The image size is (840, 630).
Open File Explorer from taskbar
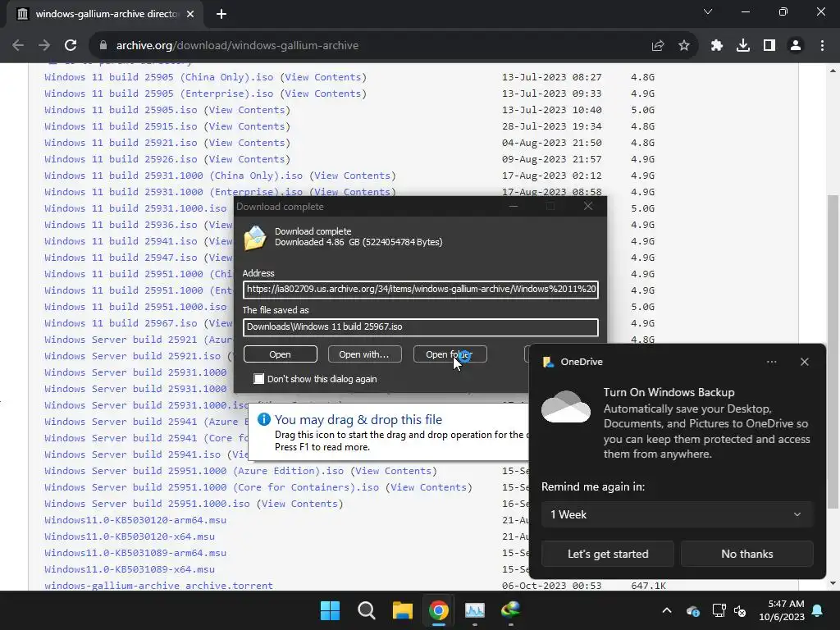pos(402,610)
